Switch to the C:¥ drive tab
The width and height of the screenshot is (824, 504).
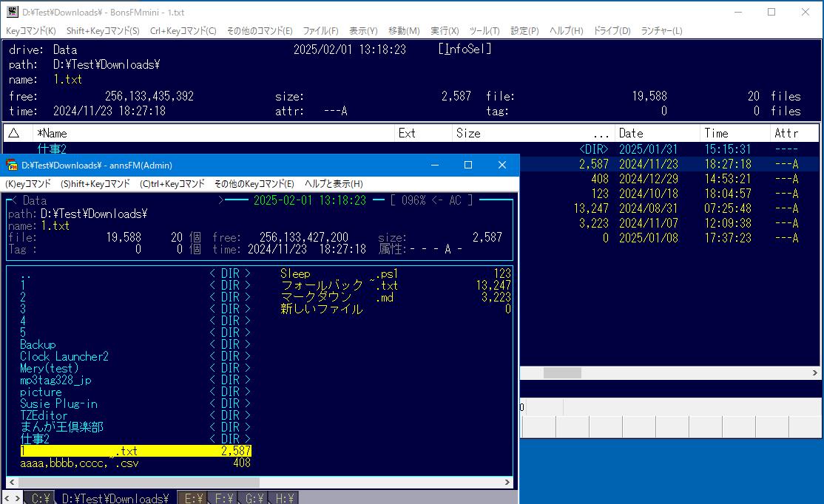coord(40,499)
